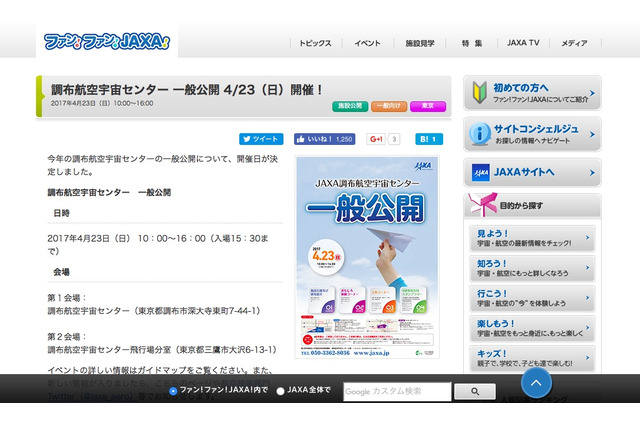Click the Hatena B! bookmark button

click(x=429, y=139)
